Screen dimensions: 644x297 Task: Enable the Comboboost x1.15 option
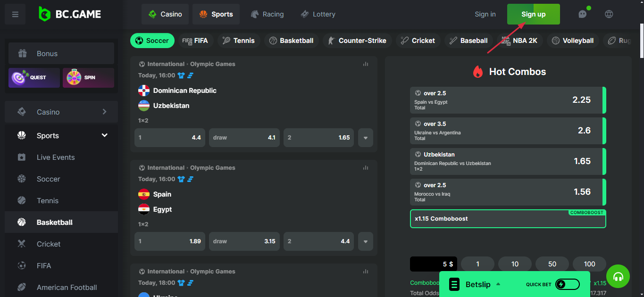(x=508, y=219)
